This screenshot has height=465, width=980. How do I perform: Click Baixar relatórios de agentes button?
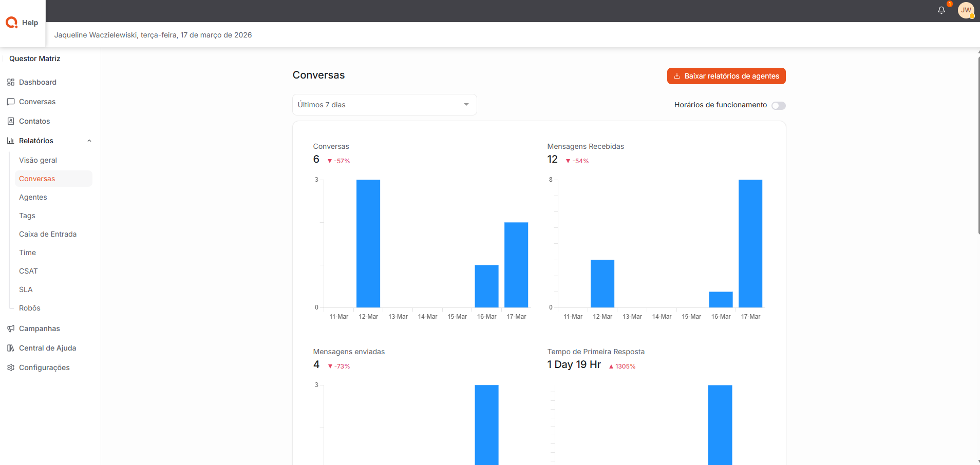pyautogui.click(x=726, y=76)
